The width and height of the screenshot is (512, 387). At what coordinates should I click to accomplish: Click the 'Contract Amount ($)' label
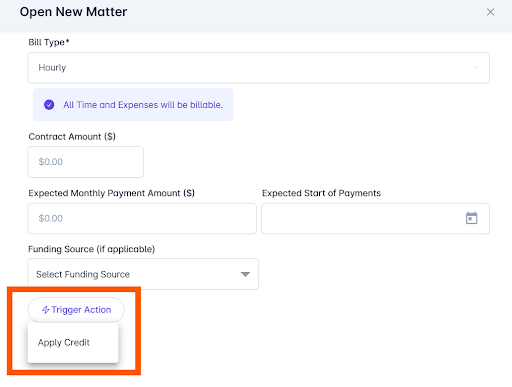point(72,137)
